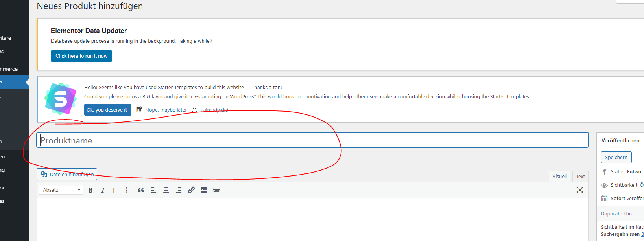
Task: Insert a bulleted list
Action: pos(116,190)
